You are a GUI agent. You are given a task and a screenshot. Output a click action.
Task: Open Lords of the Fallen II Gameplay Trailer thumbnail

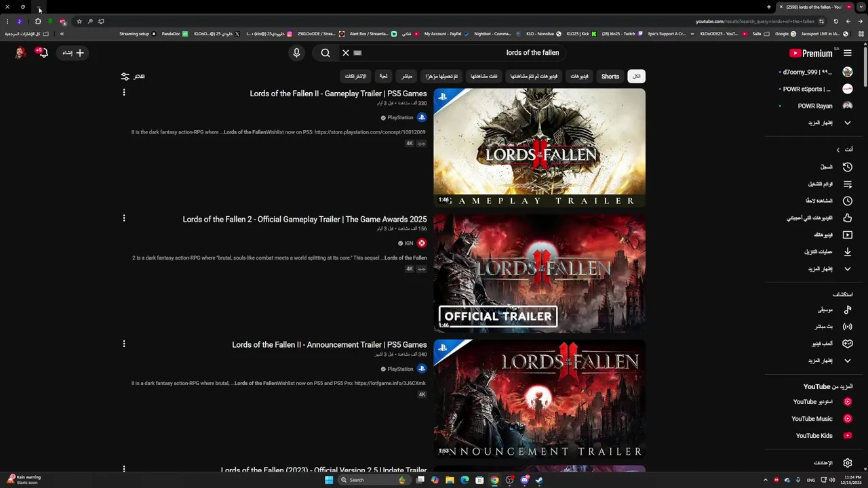[539, 148]
